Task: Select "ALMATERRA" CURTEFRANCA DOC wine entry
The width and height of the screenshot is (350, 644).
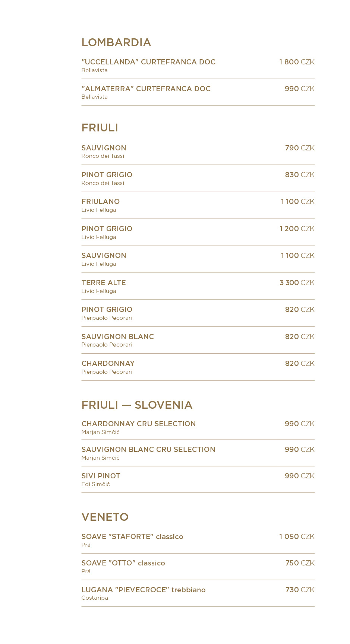Action: 198,92
